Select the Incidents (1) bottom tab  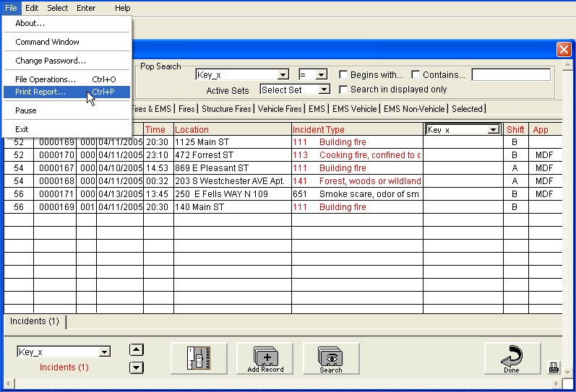(35, 321)
